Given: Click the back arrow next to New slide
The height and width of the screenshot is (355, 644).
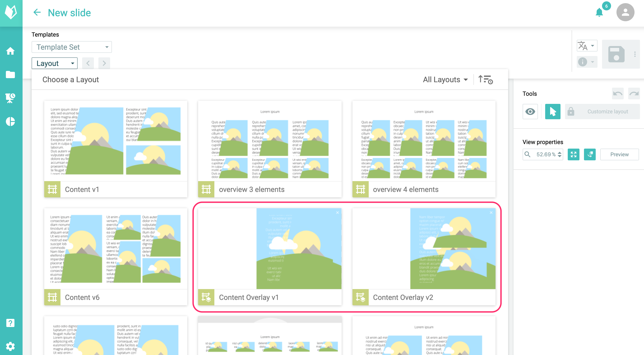Looking at the screenshot, I should coord(37,12).
